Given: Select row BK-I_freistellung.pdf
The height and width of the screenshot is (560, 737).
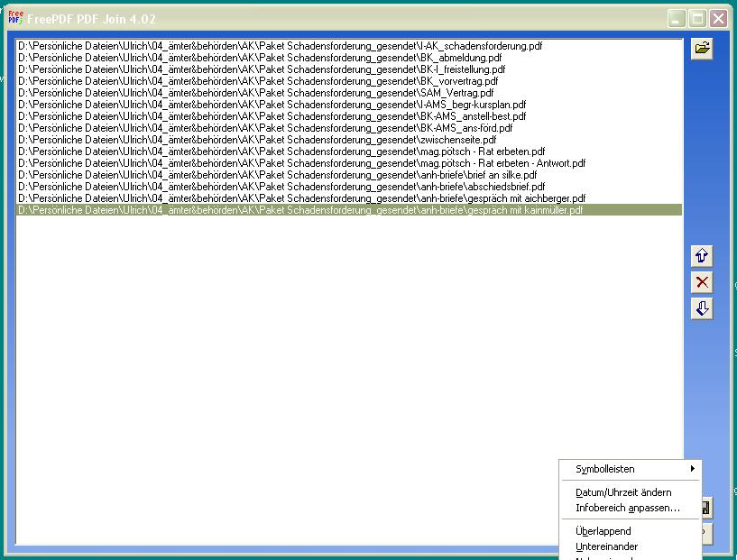Looking at the screenshot, I should (349, 69).
